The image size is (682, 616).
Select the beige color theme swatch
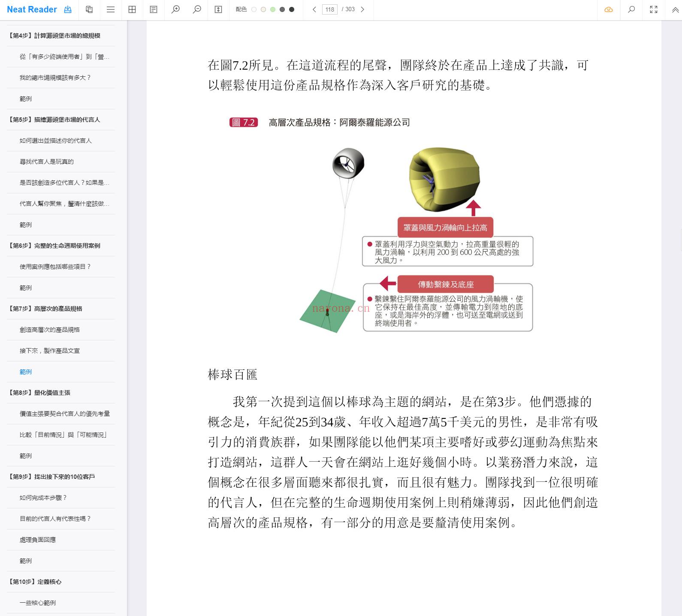pos(263,9)
